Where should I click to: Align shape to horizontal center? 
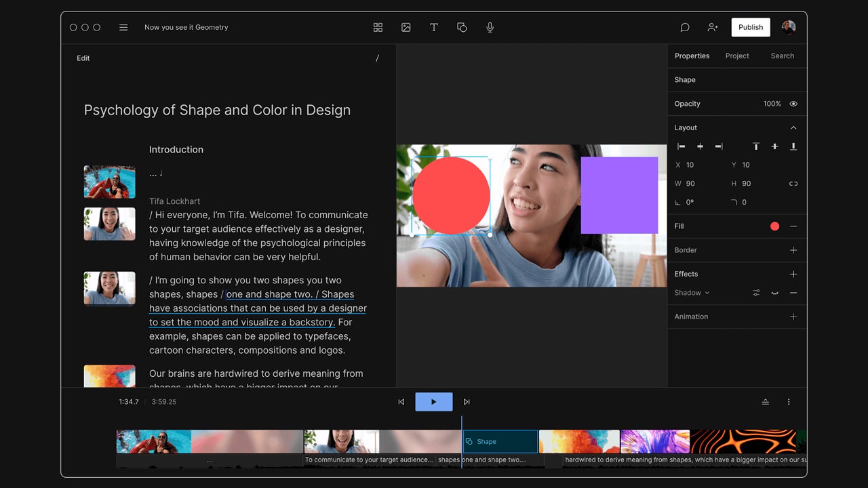[700, 146]
